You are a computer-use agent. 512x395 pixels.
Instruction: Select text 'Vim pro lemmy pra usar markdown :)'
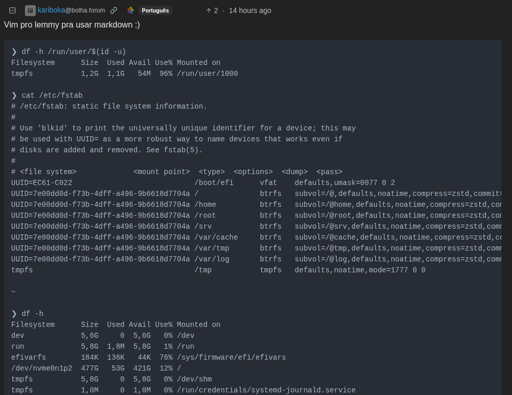pos(72,25)
